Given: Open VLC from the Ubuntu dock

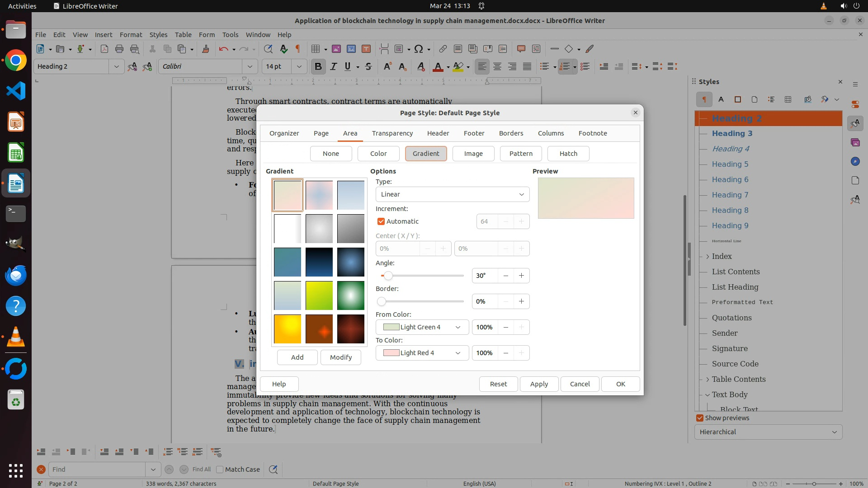Looking at the screenshot, I should [16, 337].
